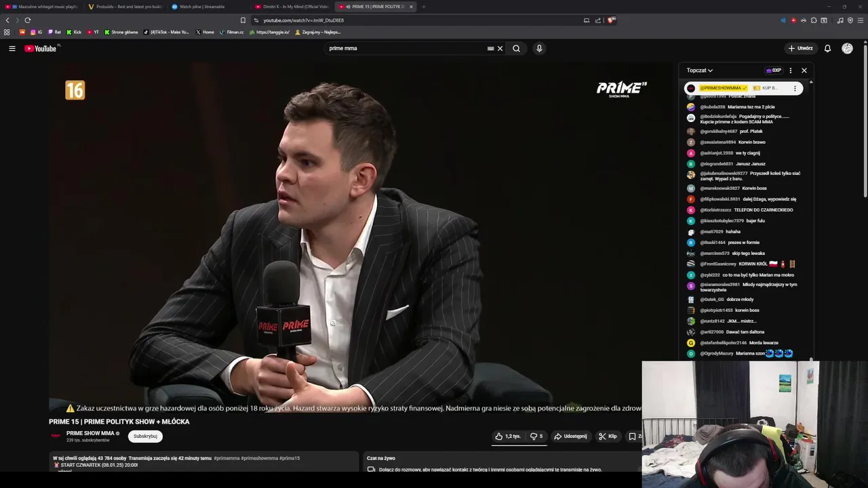The height and width of the screenshot is (488, 868).
Task: Click the #primemma hashtag
Action: coord(226,458)
